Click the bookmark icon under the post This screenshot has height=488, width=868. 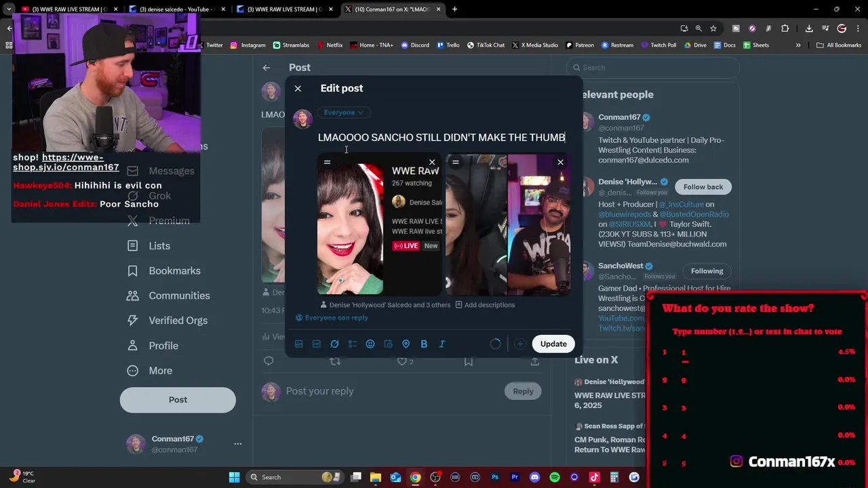click(x=469, y=362)
